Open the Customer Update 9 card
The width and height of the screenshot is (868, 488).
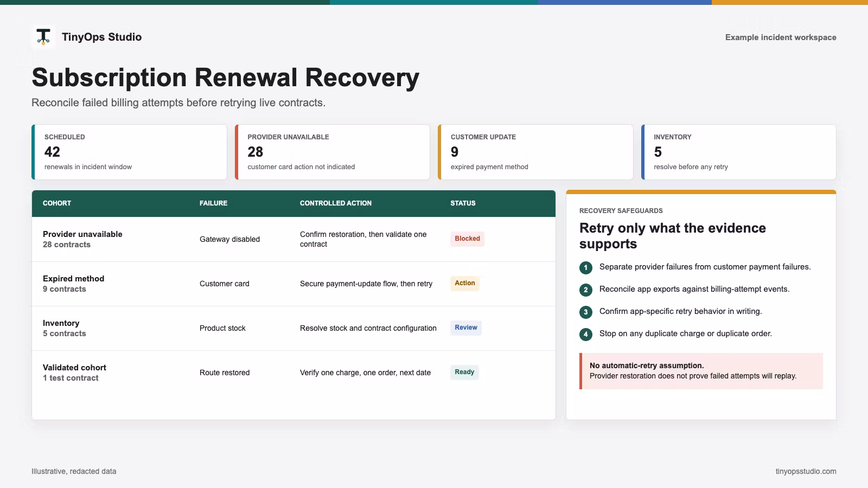(535, 152)
